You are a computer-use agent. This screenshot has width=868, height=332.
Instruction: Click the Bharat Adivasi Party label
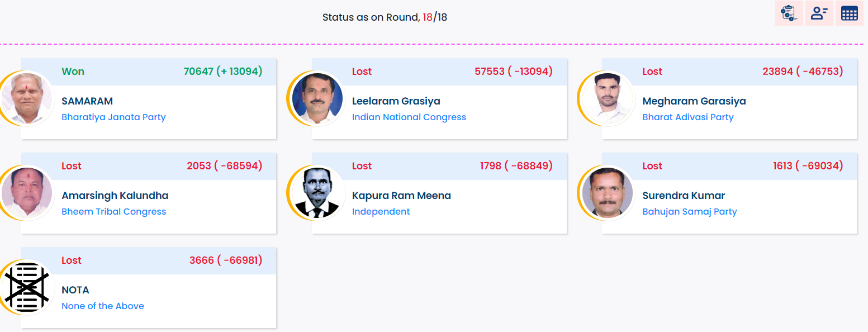[687, 117]
